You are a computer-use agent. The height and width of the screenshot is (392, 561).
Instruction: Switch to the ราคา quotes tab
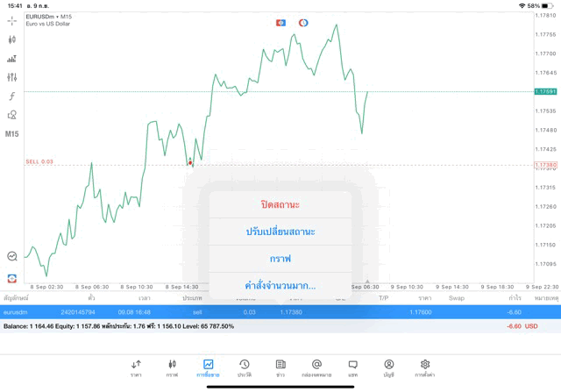[136, 367]
